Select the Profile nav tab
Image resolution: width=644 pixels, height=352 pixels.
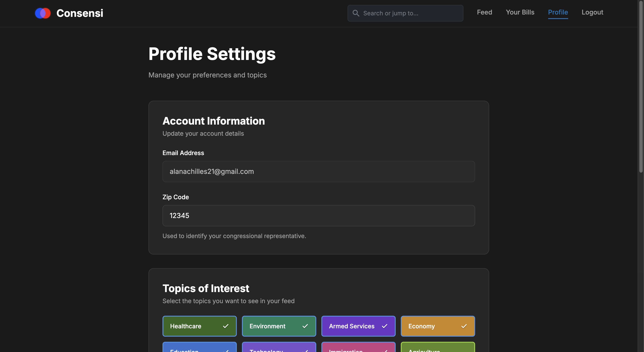pyautogui.click(x=558, y=12)
